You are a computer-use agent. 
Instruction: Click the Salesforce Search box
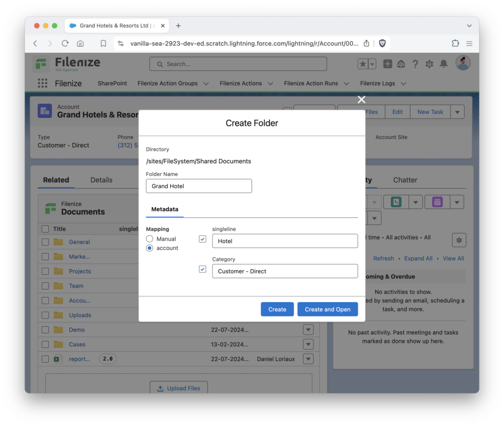238,64
